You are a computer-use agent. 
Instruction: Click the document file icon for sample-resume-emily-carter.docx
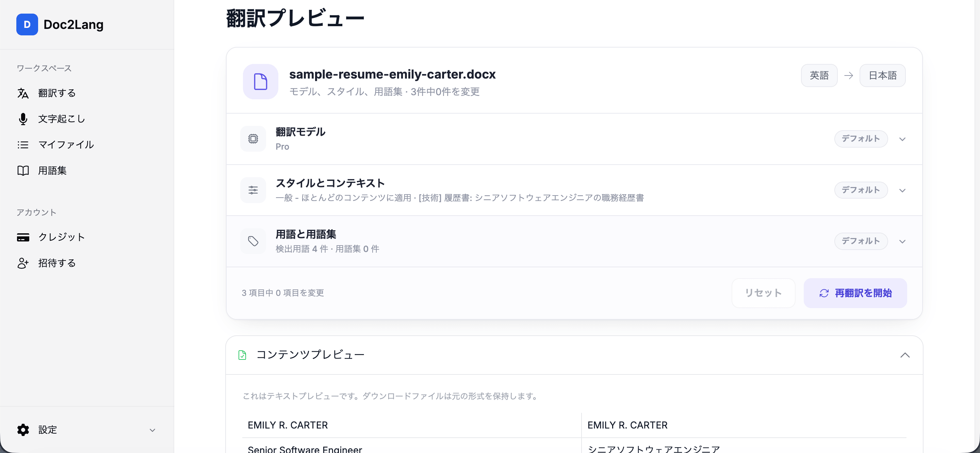[261, 81]
